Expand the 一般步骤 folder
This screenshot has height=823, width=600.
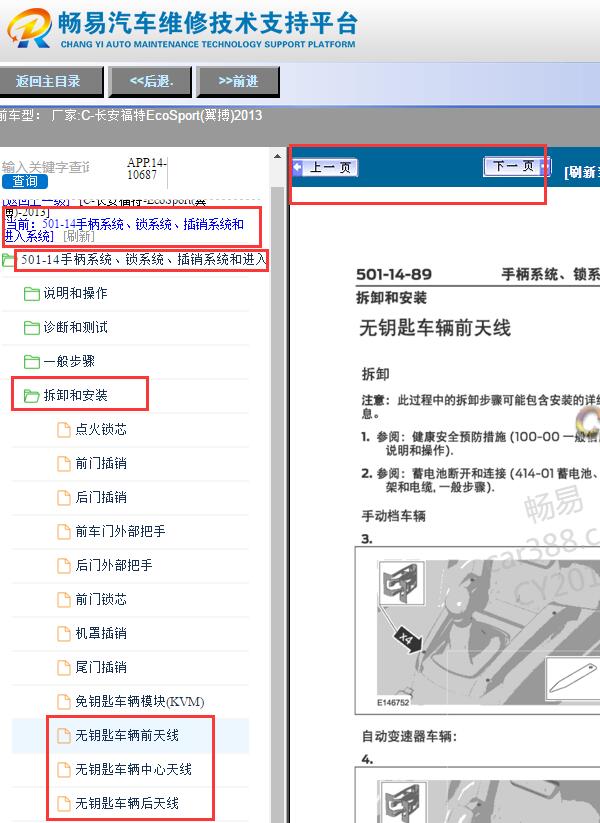tap(69, 362)
